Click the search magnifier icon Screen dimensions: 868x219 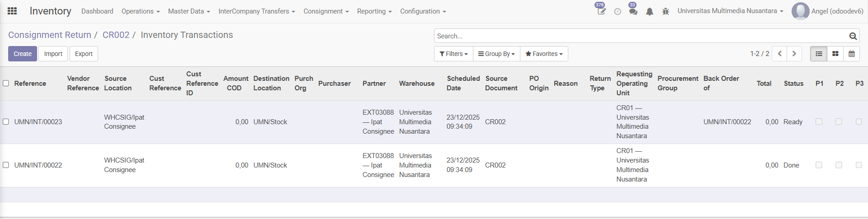[x=853, y=36]
